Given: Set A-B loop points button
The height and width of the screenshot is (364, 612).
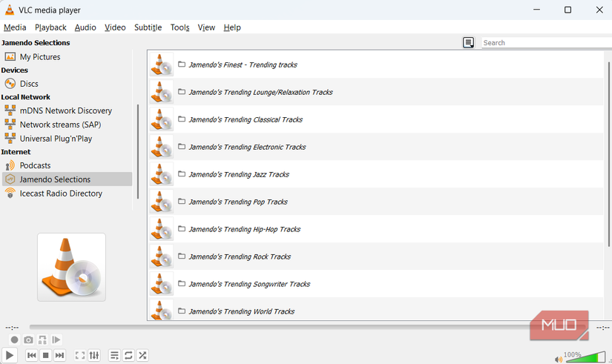Looking at the screenshot, I should pyautogui.click(x=42, y=340).
